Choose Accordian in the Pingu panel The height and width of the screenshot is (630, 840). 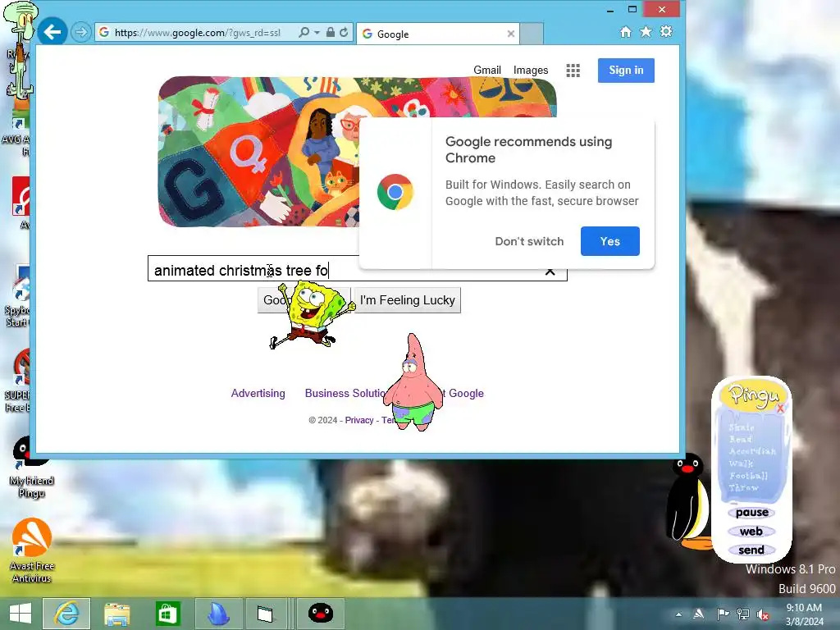tap(752, 451)
